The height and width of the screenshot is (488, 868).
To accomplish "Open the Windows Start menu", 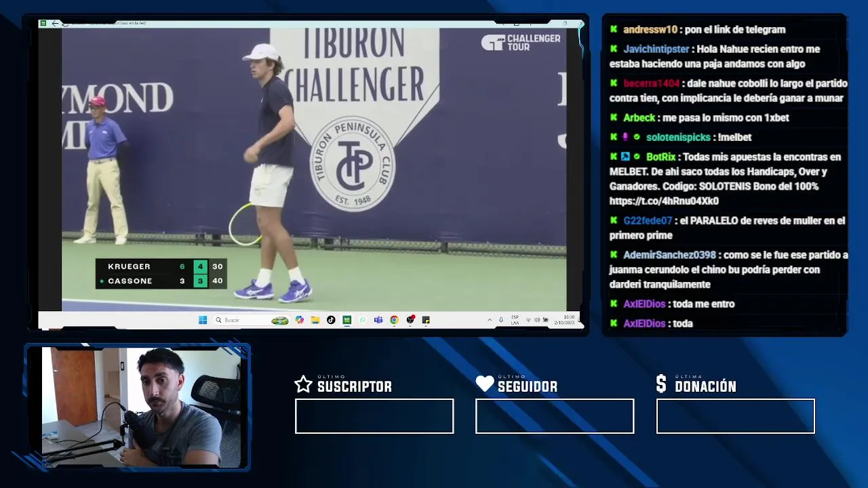I will [203, 320].
